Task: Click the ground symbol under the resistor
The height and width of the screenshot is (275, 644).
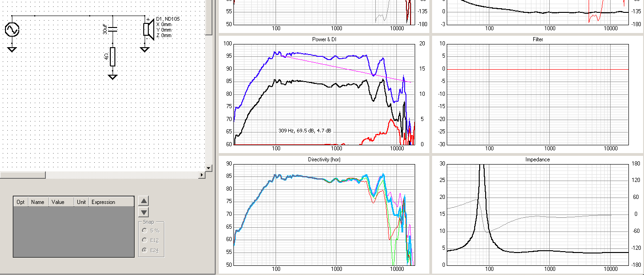Action: tap(113, 77)
